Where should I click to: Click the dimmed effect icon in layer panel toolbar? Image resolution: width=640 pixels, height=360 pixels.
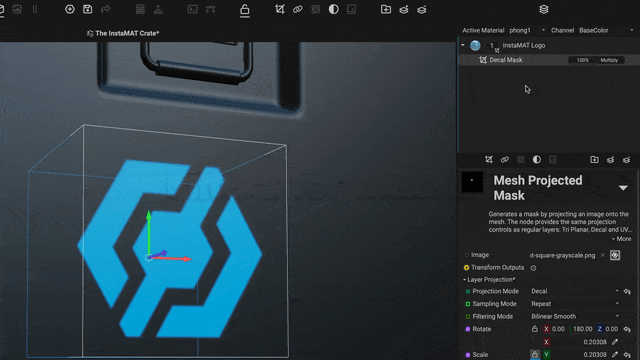pyautogui.click(x=520, y=160)
